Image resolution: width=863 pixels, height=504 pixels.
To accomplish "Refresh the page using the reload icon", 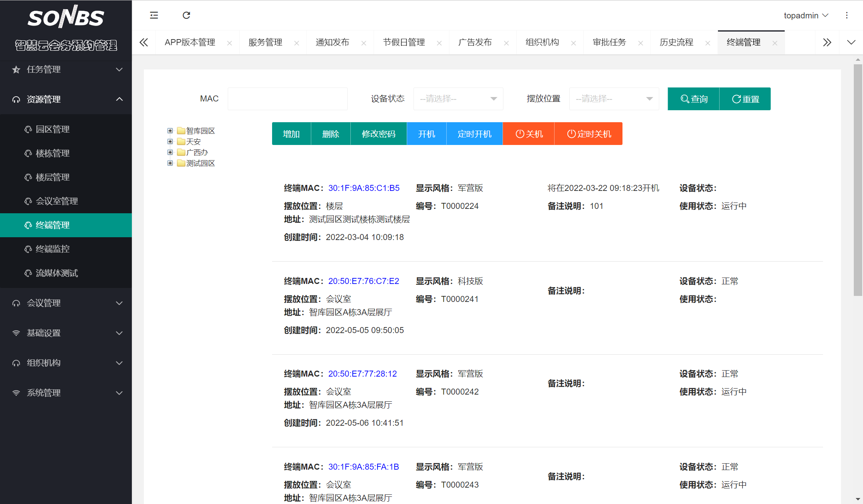I will 186,15.
